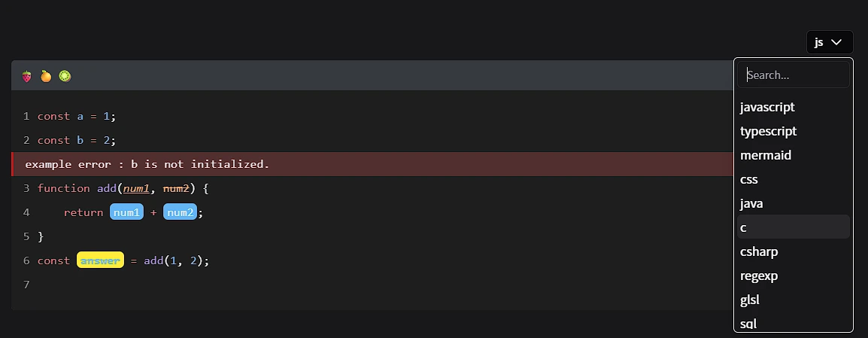Viewport: 868px width, 338px height.
Task: Click the strawberry icon in code header
Action: coord(27,76)
